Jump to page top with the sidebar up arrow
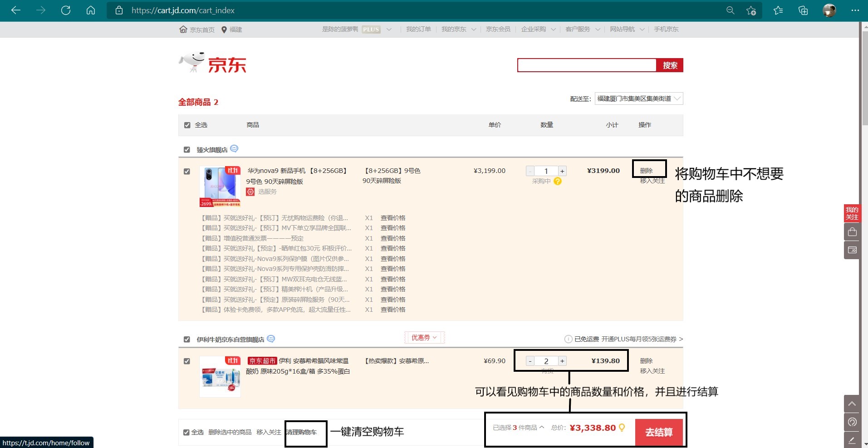This screenshot has height=448, width=868. coord(852,404)
